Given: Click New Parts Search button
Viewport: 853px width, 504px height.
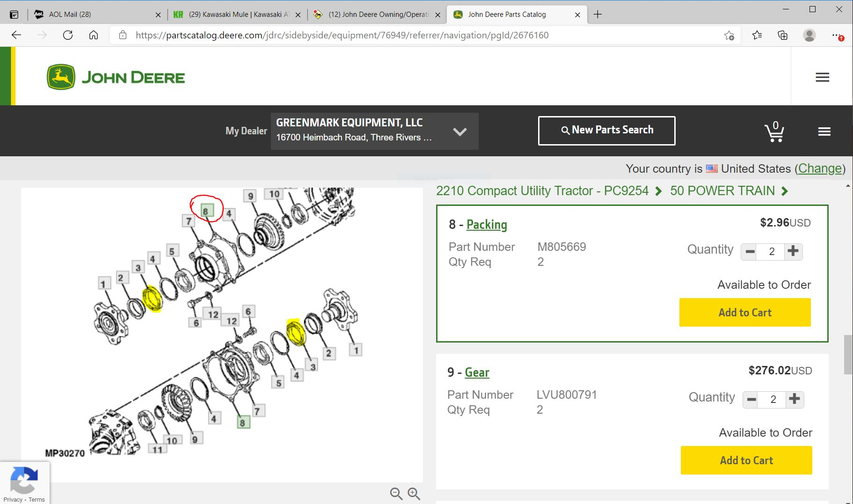Looking at the screenshot, I should tap(607, 131).
